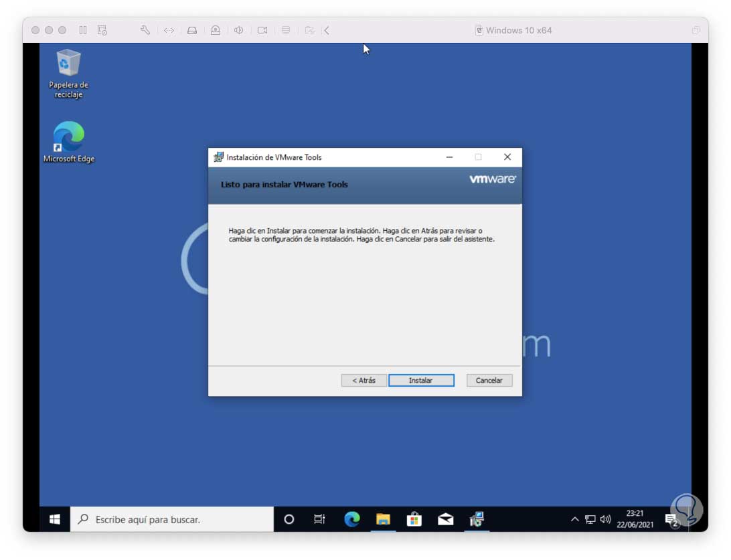
Task: Close the Instalación de VMware Tools dialog
Action: [507, 157]
